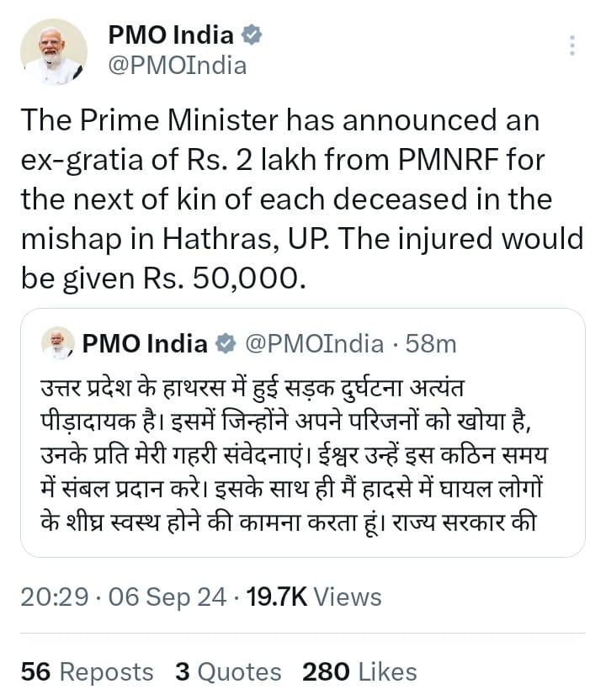Viewport: 606px width, 700px height.
Task: Open the 3 Quotes list
Action: point(228,671)
